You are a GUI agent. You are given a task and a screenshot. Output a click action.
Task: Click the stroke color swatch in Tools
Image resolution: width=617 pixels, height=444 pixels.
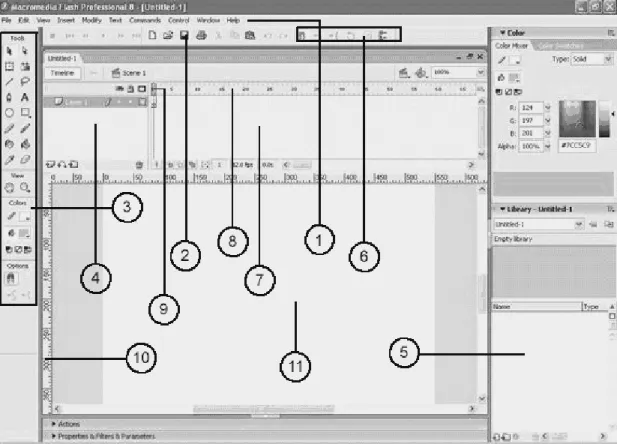(25, 216)
